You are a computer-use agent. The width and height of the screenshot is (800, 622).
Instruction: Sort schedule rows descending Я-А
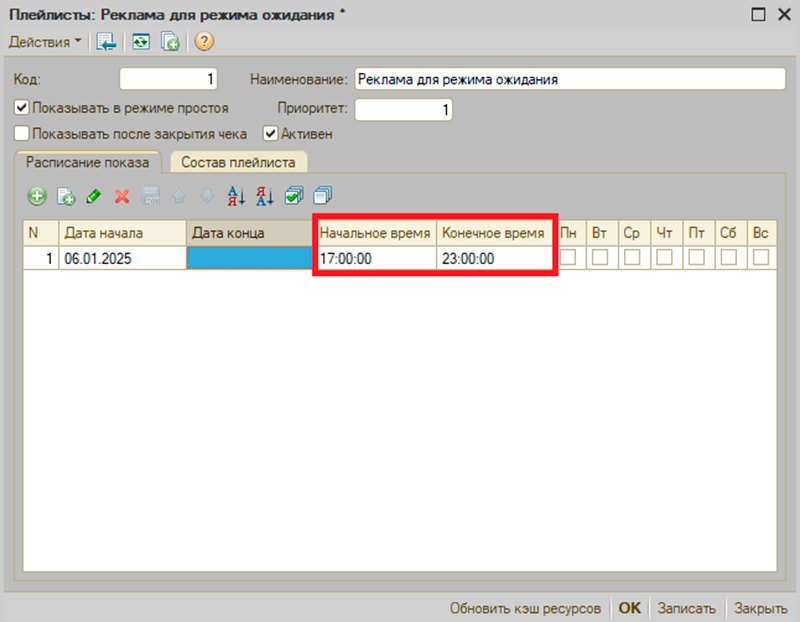[265, 196]
